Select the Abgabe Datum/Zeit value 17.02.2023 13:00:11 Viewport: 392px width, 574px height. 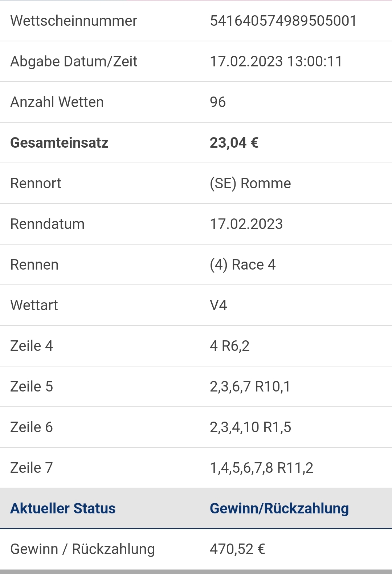pyautogui.click(x=276, y=61)
